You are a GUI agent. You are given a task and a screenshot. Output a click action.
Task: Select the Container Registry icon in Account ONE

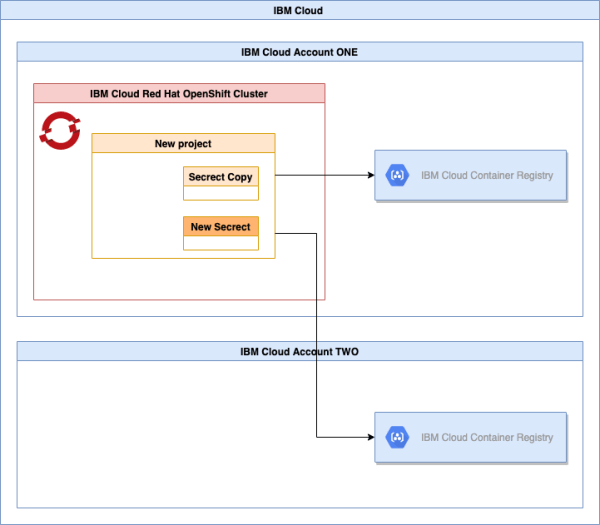click(x=397, y=176)
